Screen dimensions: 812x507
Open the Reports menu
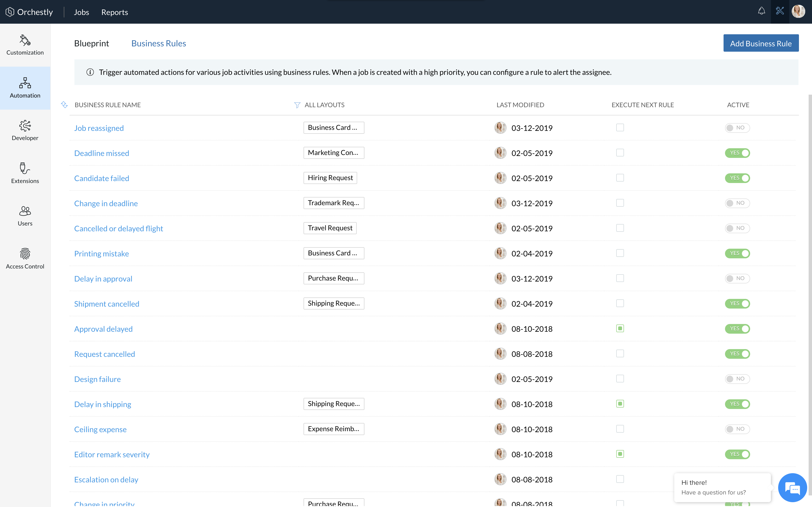114,12
